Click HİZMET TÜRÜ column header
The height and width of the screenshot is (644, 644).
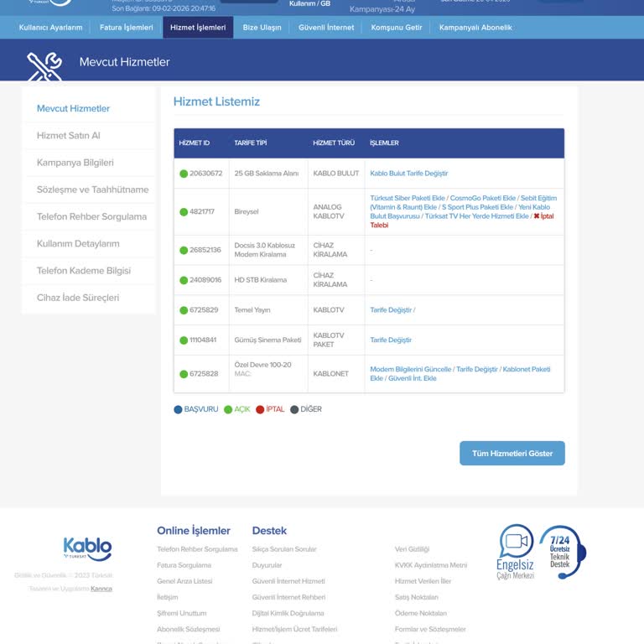tap(334, 143)
